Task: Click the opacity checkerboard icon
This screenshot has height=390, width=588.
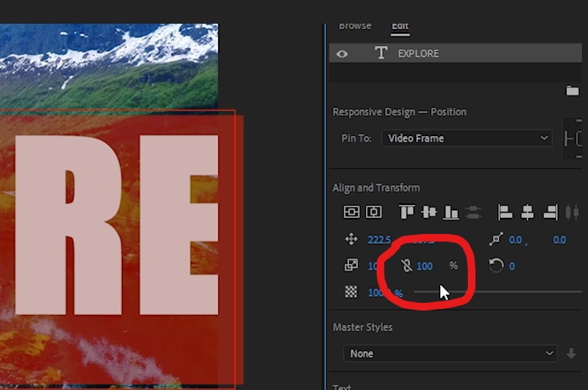Action: point(351,291)
